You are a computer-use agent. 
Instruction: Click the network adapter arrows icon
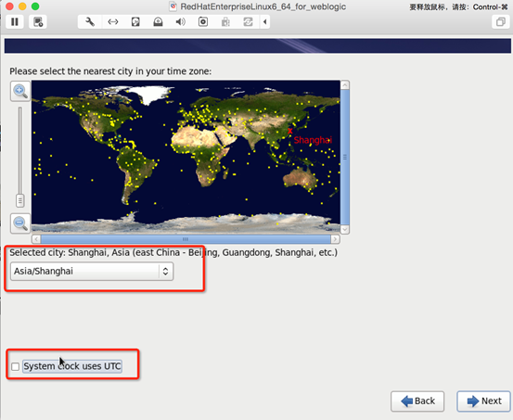coord(113,22)
